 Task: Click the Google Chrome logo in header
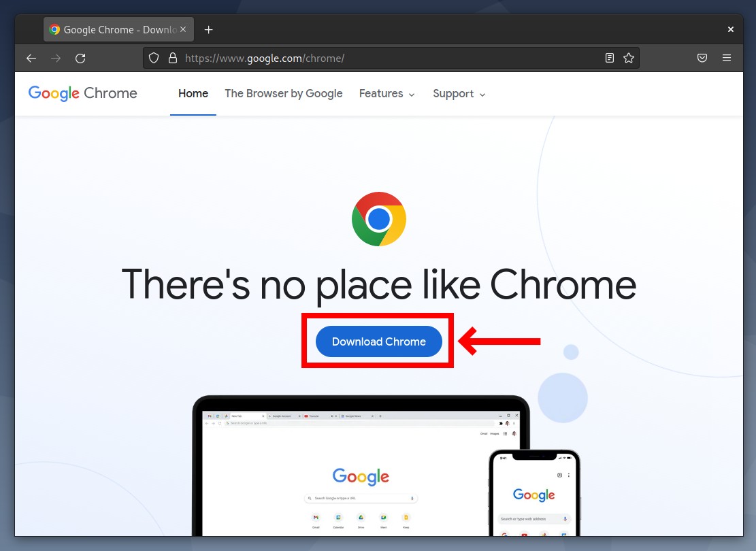tap(83, 93)
